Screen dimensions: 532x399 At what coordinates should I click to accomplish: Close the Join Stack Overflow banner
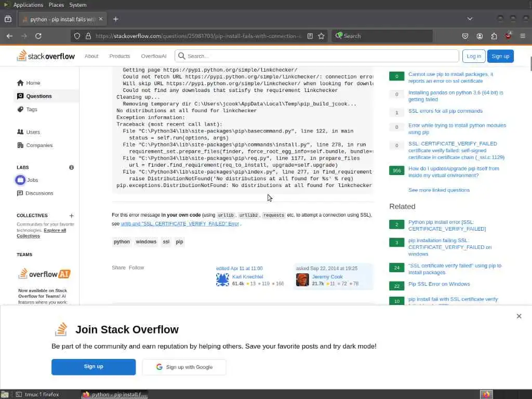coord(519,316)
